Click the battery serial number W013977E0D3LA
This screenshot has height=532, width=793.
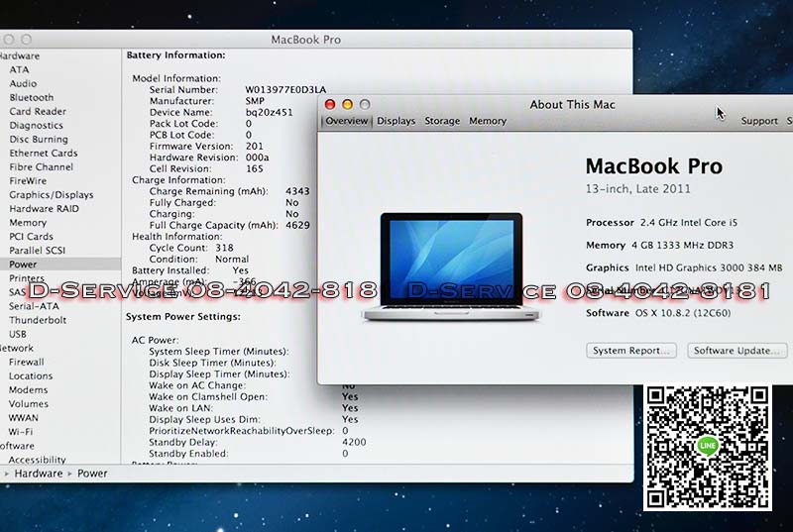[x=285, y=90]
